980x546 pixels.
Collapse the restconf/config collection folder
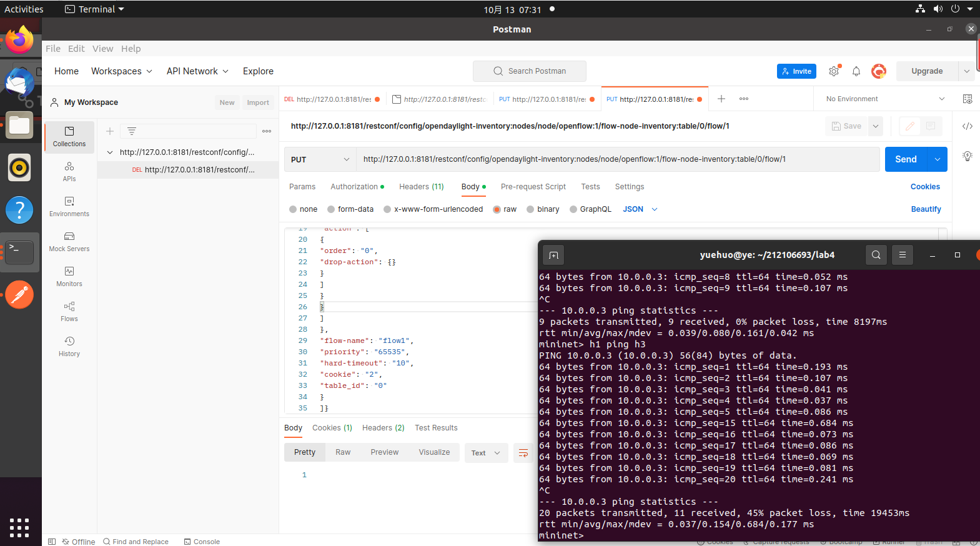click(x=111, y=152)
